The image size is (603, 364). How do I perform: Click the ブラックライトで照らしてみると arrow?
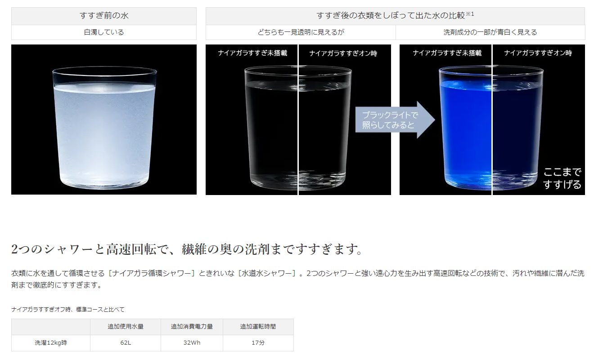click(x=395, y=120)
